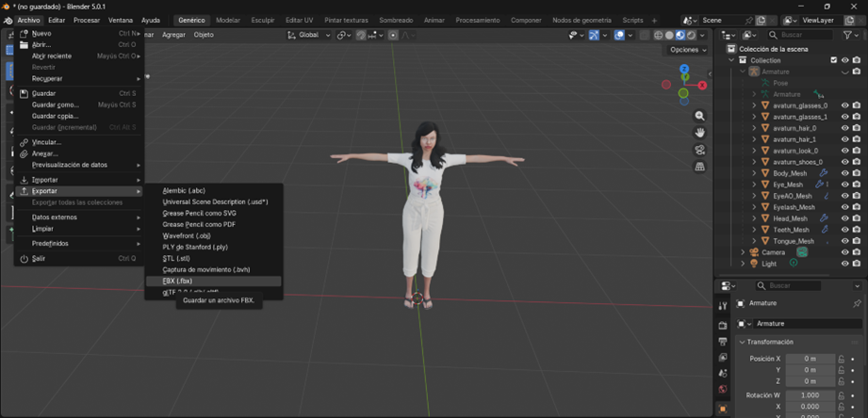Switch to the Esculpir workspace tab

pos(263,21)
